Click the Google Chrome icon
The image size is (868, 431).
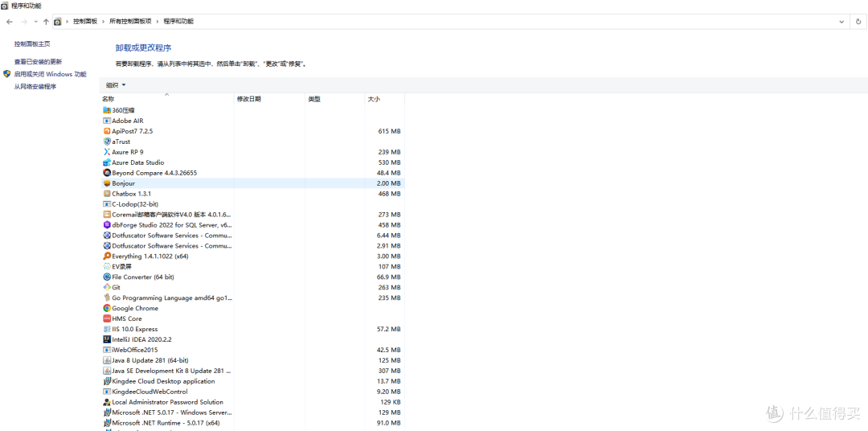click(107, 308)
